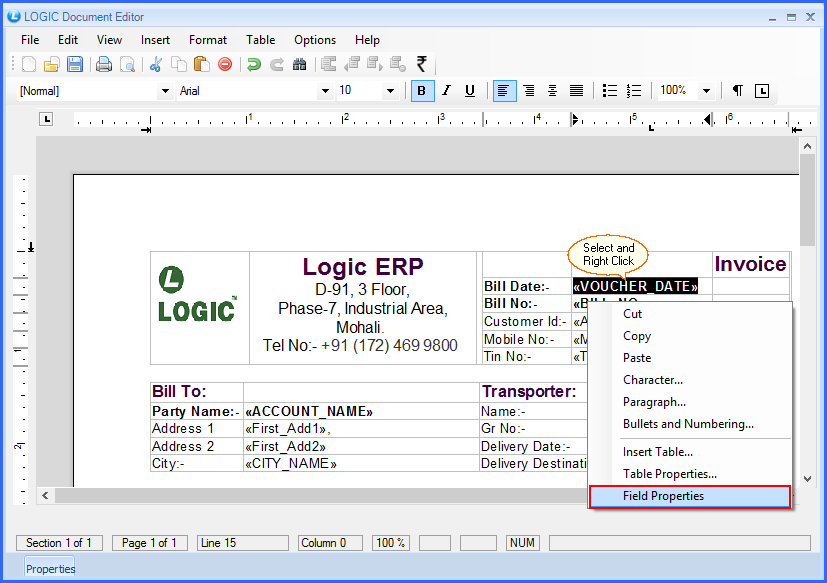Open the Insert menu
Viewport: 827px width, 583px height.
click(x=155, y=40)
